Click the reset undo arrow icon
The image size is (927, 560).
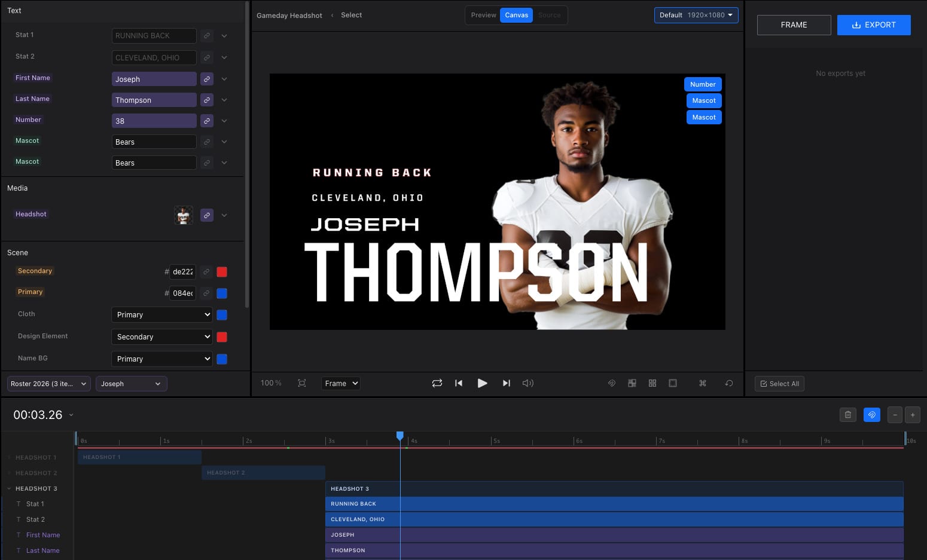pyautogui.click(x=729, y=383)
